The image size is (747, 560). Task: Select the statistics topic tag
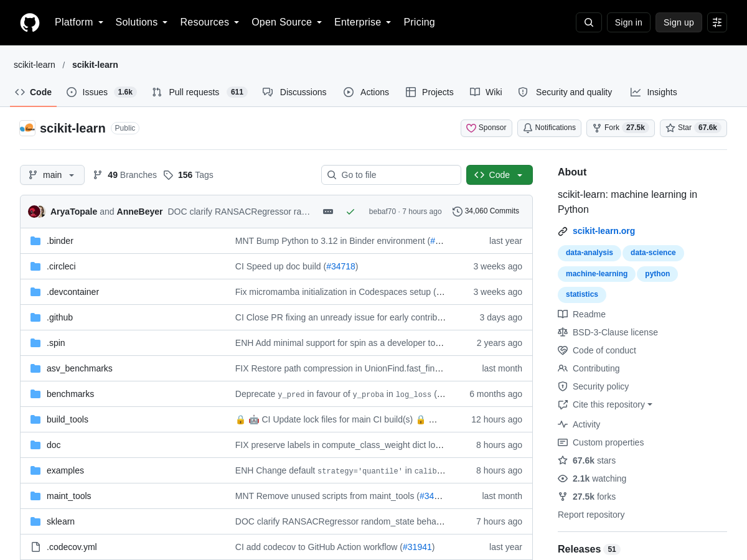point(582,295)
